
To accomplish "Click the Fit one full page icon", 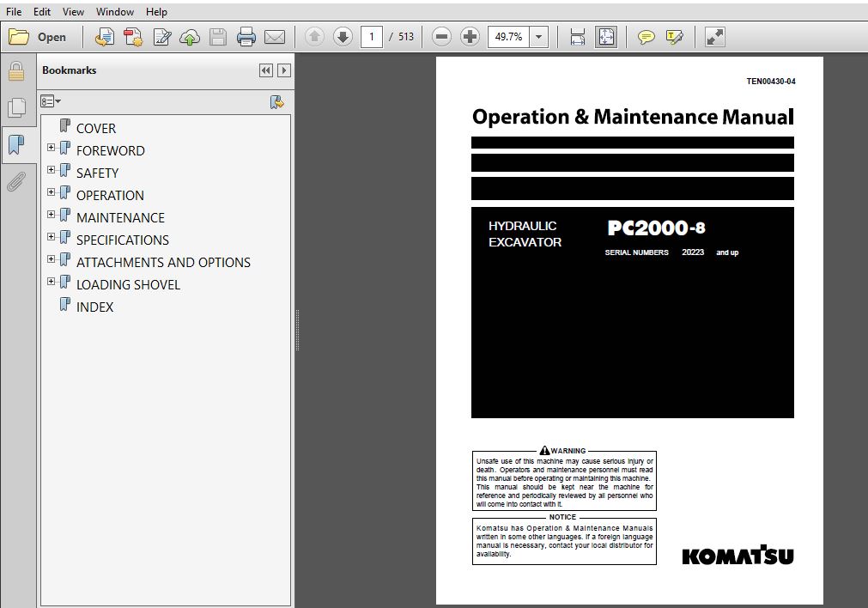I will click(606, 37).
